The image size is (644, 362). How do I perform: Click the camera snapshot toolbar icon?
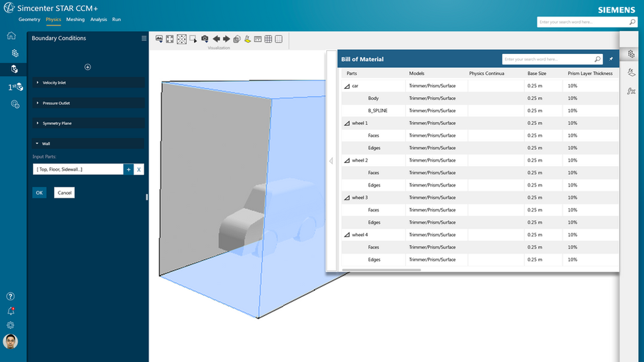pos(205,39)
